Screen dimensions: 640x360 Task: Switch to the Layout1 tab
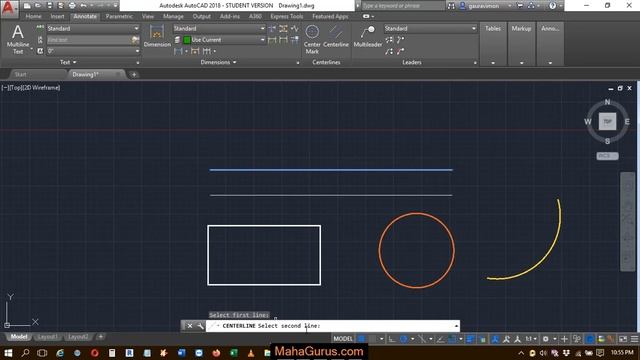pyautogui.click(x=47, y=337)
